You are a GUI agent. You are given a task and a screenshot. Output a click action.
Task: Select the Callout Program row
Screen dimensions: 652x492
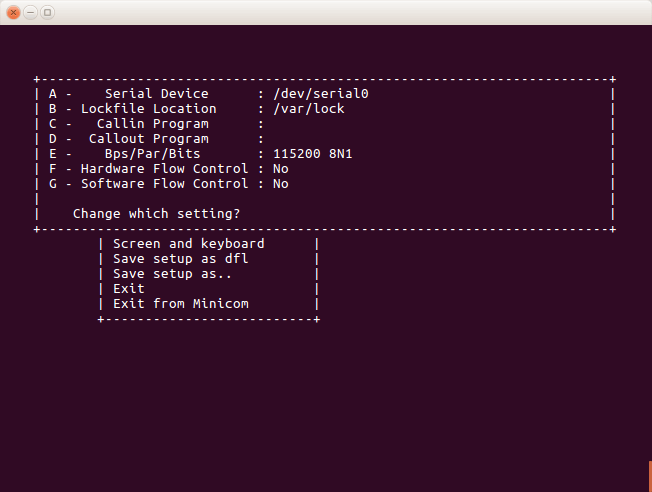[156, 138]
